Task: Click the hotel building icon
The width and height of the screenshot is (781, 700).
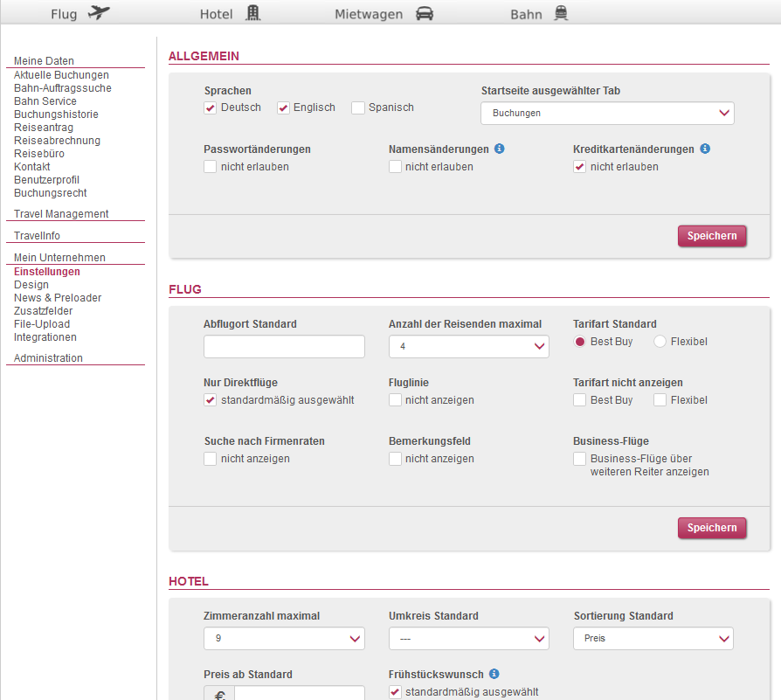Action: pos(253,13)
